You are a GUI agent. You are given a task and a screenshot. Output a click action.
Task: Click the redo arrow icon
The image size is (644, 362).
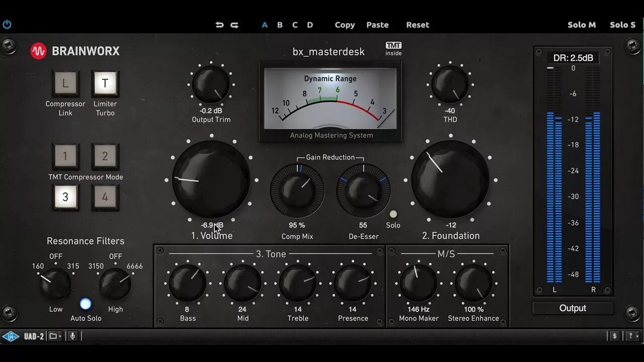[234, 25]
